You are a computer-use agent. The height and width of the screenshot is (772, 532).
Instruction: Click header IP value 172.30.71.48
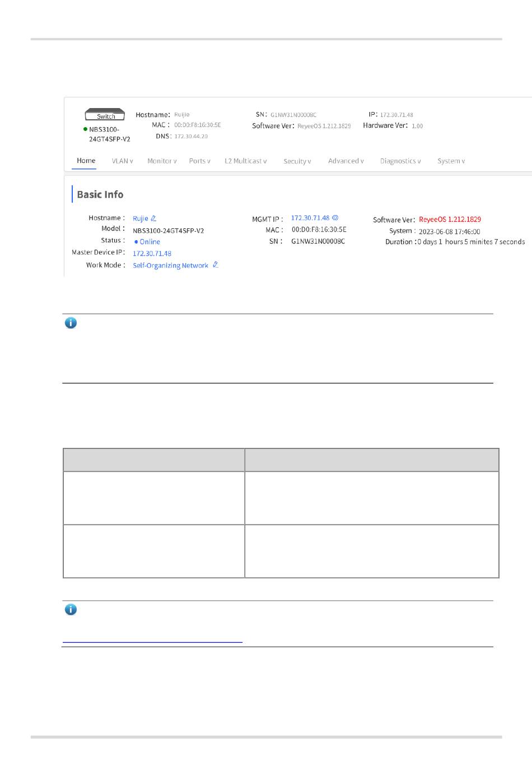coord(396,115)
